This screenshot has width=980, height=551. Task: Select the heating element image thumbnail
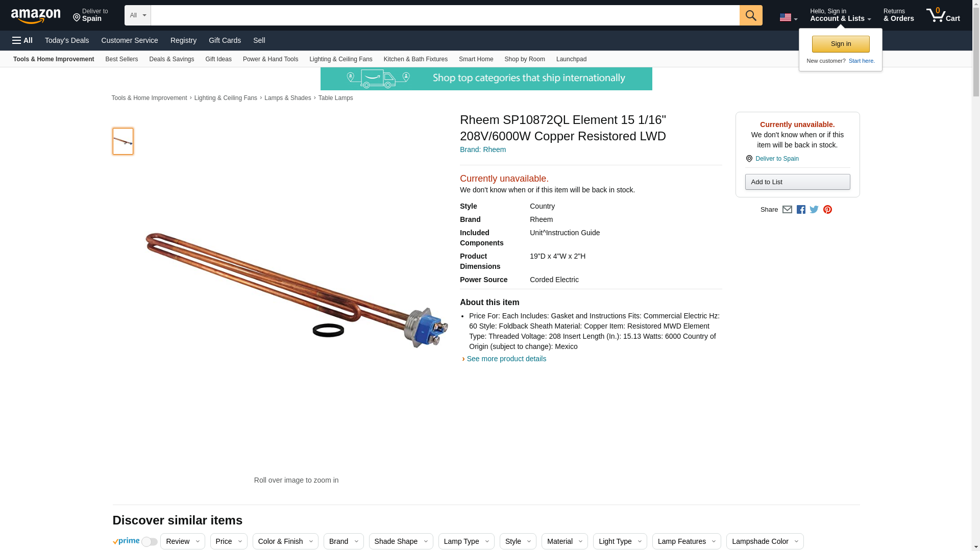[123, 141]
